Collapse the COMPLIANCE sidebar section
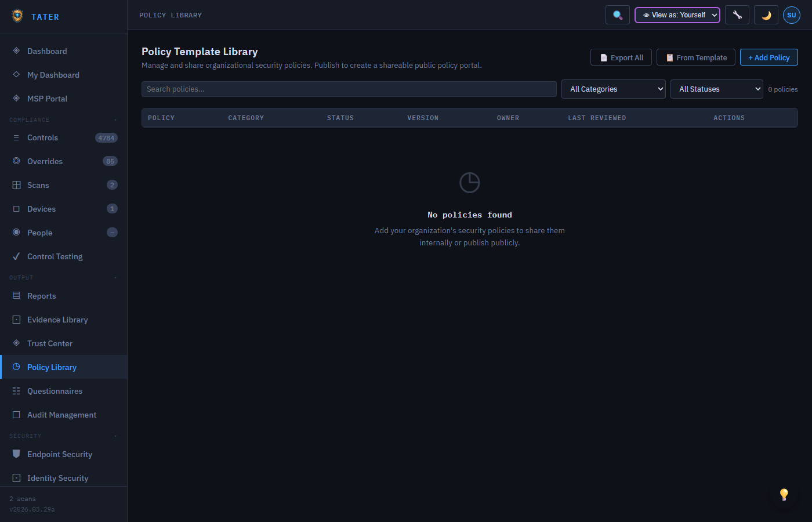The image size is (812, 522). coord(63,120)
